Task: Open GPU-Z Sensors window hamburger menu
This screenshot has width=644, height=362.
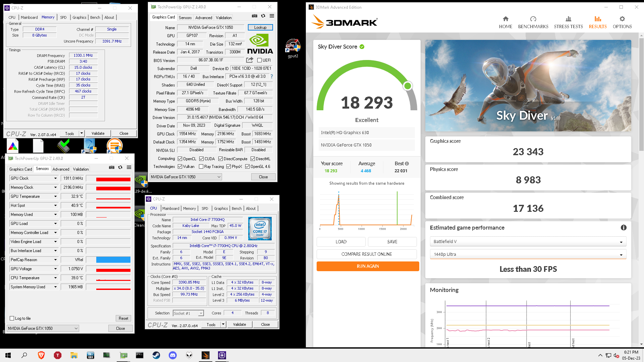Action: [x=129, y=168]
